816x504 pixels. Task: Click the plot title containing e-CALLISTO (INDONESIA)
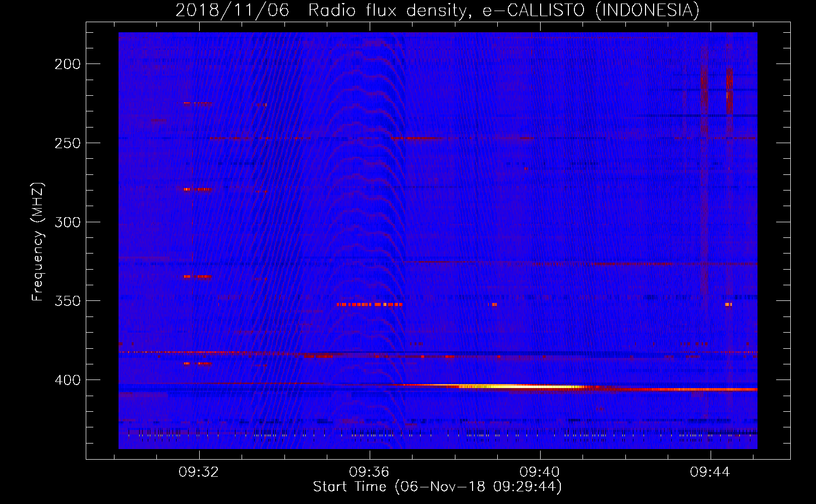(437, 10)
